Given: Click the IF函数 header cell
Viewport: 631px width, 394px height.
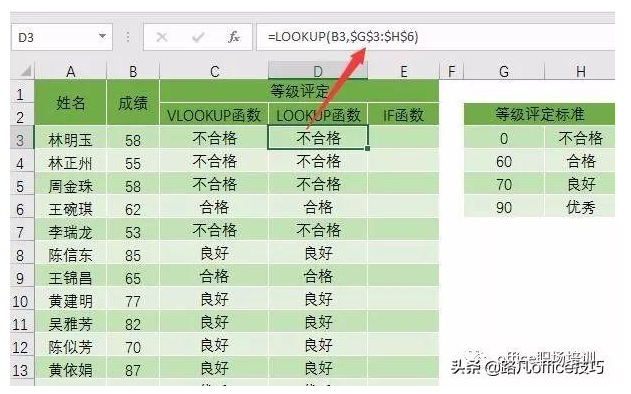Looking at the screenshot, I should click(x=403, y=115).
